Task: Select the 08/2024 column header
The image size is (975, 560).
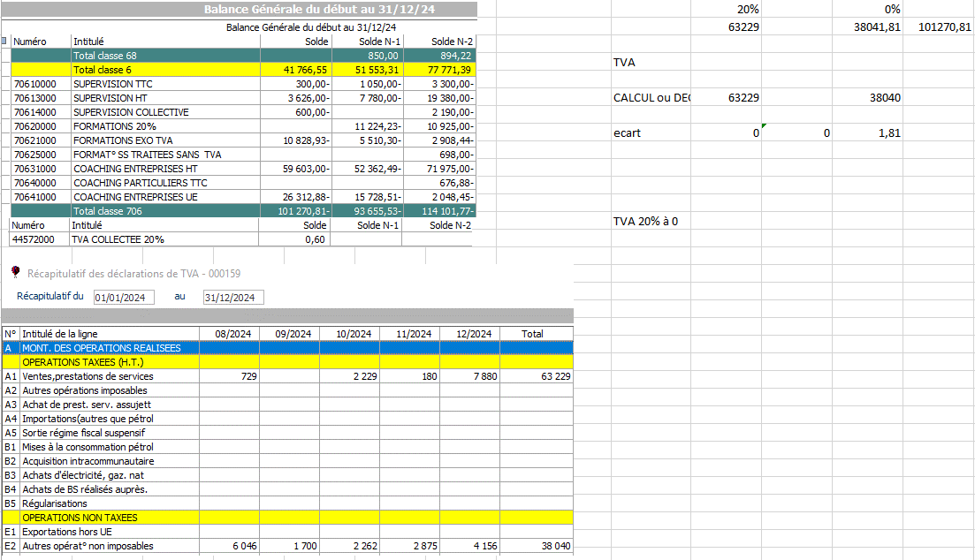Action: pyautogui.click(x=230, y=334)
